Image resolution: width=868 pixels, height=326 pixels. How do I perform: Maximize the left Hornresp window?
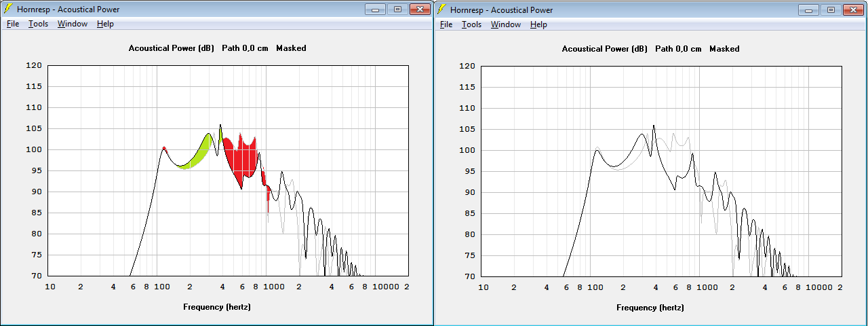point(397,9)
